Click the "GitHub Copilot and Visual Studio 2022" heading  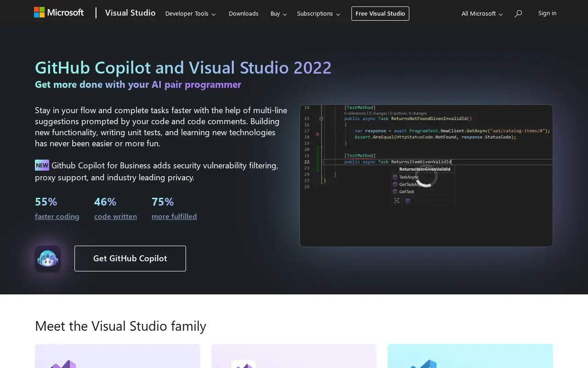click(183, 68)
